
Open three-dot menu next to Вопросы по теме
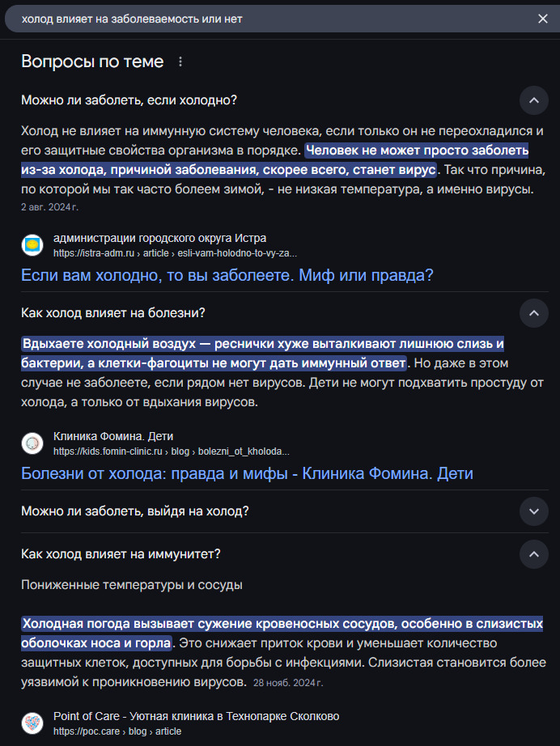click(x=180, y=62)
